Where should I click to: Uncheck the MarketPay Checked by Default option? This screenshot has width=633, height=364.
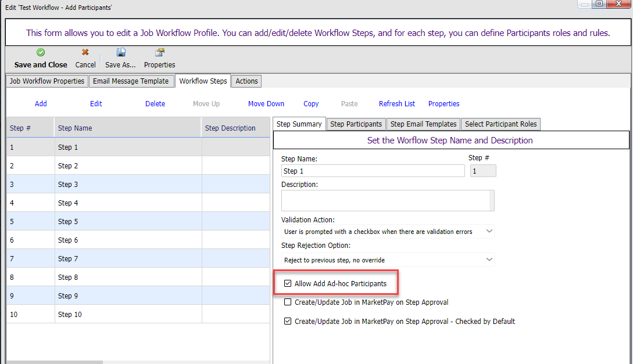pyautogui.click(x=288, y=321)
